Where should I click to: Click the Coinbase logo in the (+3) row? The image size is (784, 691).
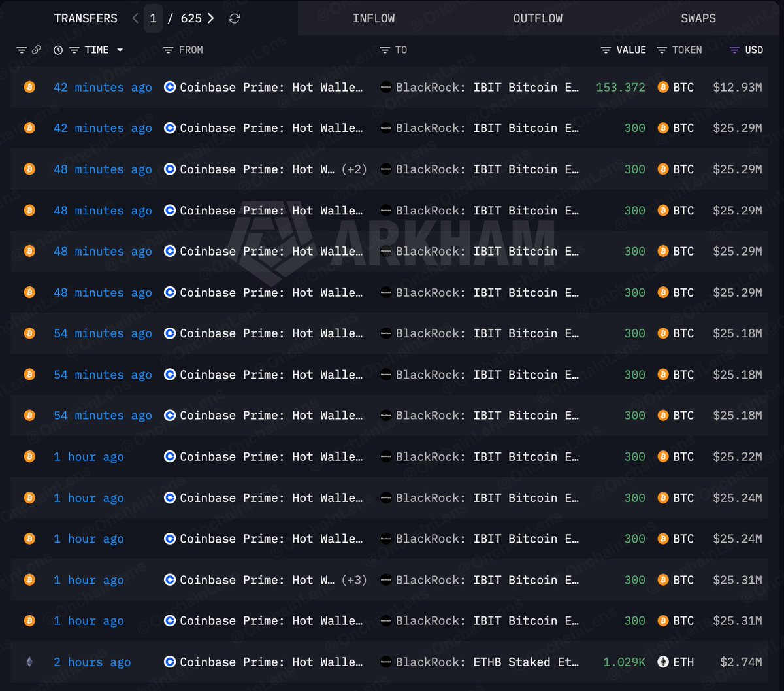(170, 580)
